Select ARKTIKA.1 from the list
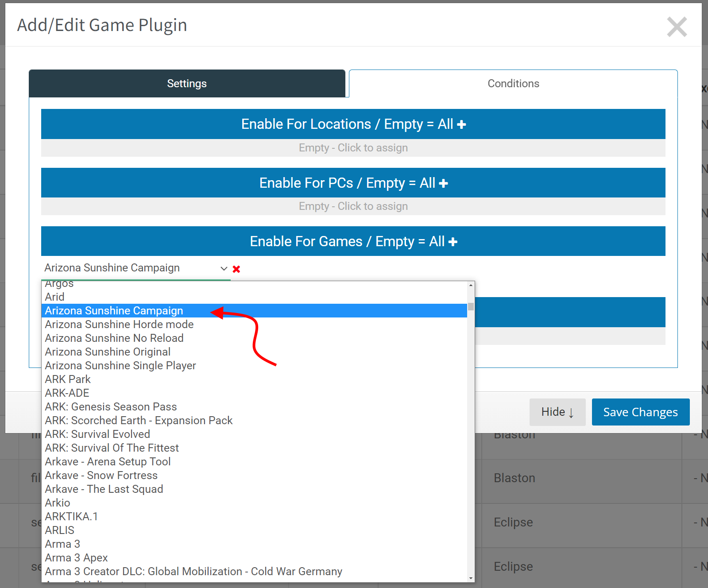708x588 pixels. pyautogui.click(x=255, y=516)
